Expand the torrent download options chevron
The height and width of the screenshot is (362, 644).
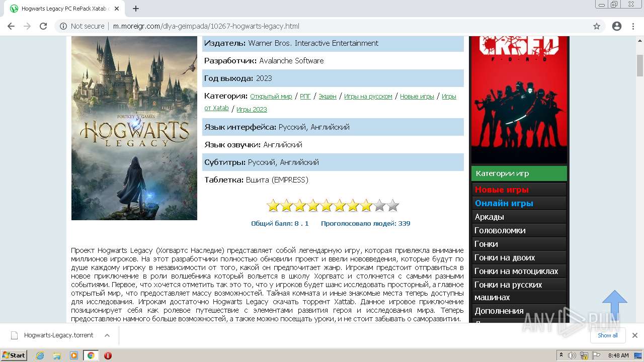pyautogui.click(x=107, y=335)
